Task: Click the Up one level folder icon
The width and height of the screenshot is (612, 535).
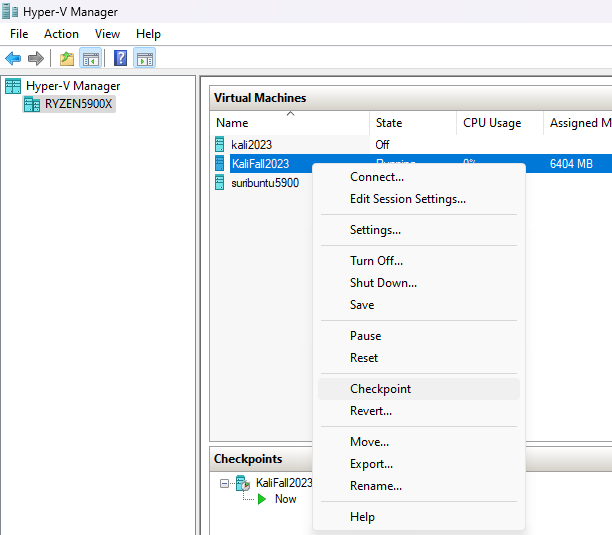Action: point(67,59)
